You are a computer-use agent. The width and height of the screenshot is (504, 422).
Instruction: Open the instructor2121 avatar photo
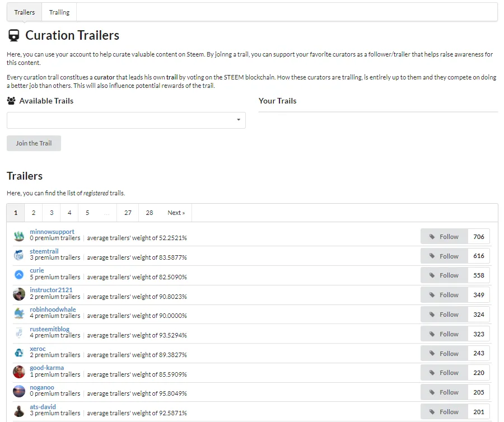pyautogui.click(x=19, y=294)
